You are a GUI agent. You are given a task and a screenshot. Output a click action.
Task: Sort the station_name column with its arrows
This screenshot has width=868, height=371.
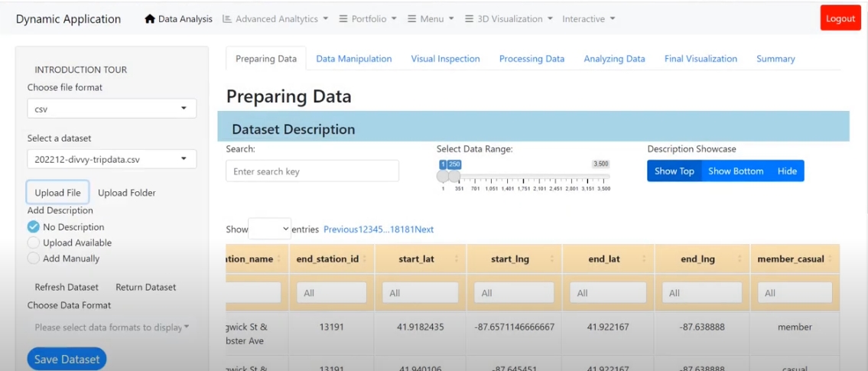click(x=280, y=259)
